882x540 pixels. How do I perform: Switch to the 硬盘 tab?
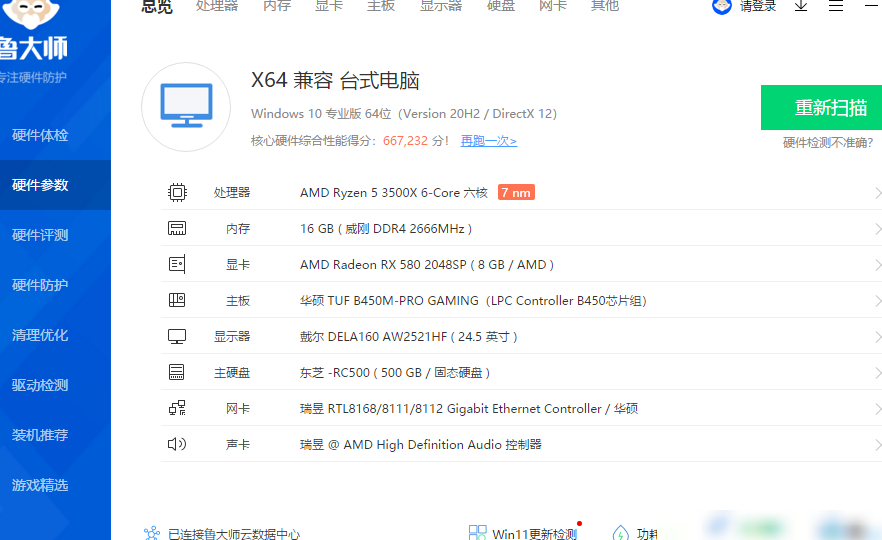pyautogui.click(x=501, y=6)
